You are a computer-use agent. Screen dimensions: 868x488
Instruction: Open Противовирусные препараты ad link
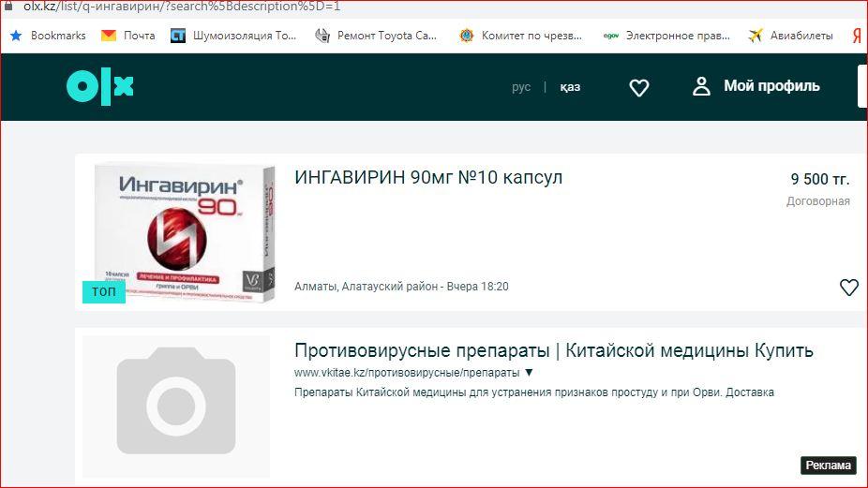553,351
